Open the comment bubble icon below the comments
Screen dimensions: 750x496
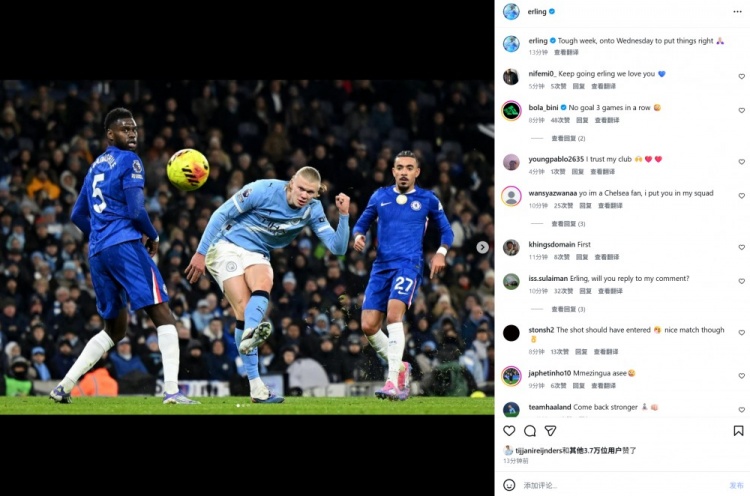(530, 431)
